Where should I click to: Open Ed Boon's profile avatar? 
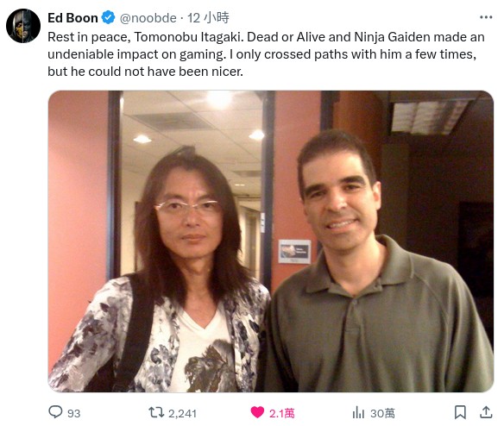(23, 26)
